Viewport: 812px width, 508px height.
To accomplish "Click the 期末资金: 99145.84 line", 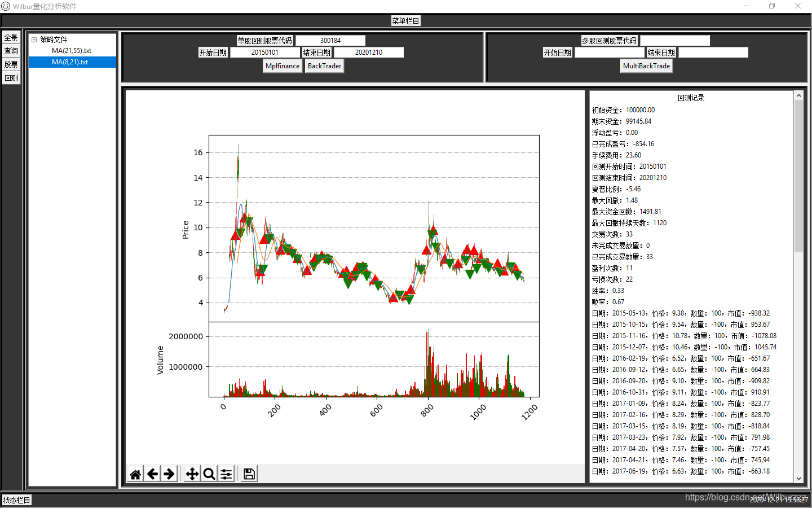I will coord(621,121).
